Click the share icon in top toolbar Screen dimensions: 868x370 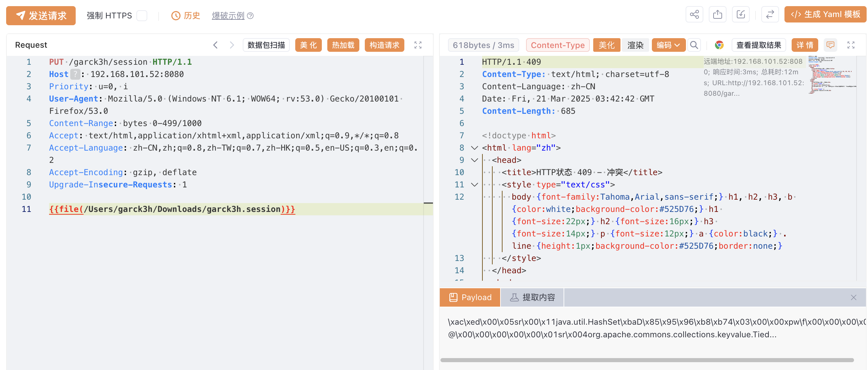(694, 15)
